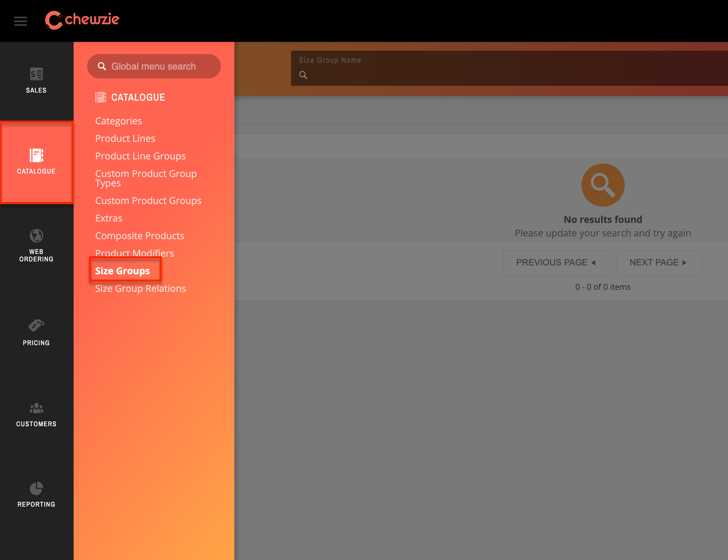The width and height of the screenshot is (728, 560).
Task: Click the Size Group Name search icon
Action: coord(303,75)
